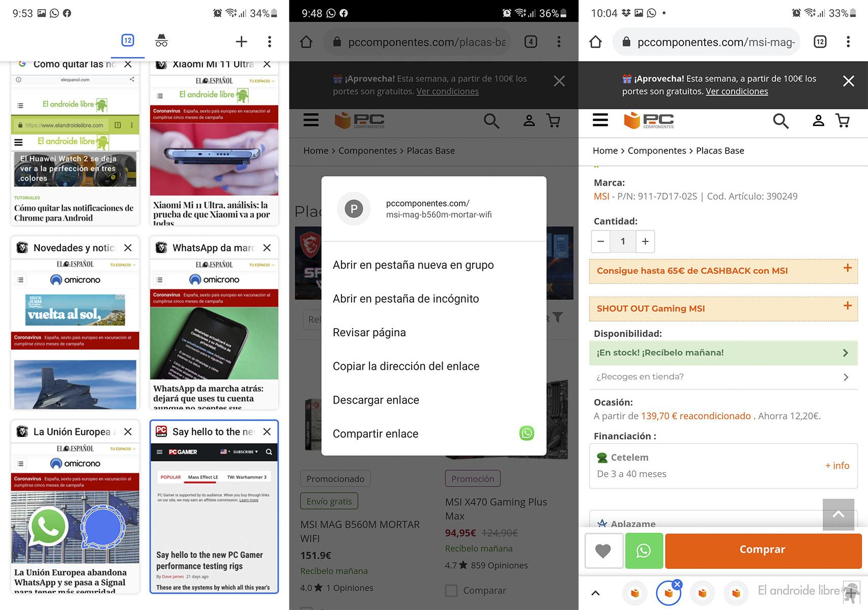Close the 'Como quitar las no' tab

click(128, 64)
